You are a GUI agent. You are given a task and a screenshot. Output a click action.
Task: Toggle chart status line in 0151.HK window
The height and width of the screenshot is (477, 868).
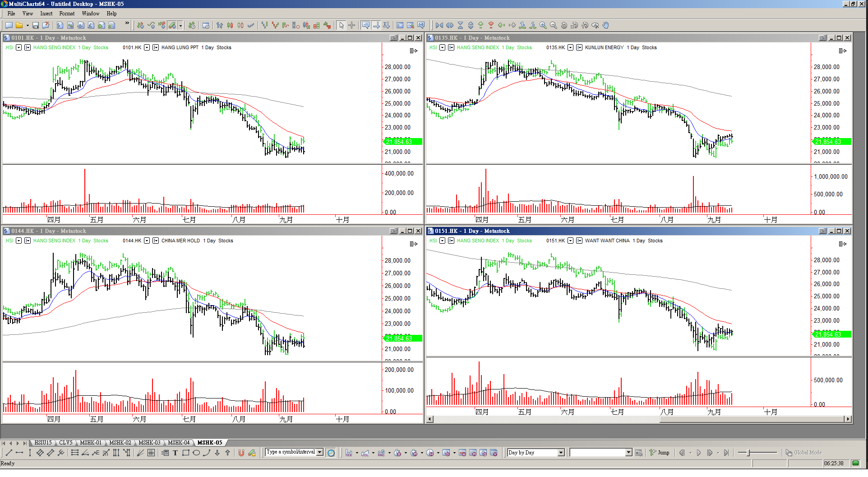click(842, 244)
